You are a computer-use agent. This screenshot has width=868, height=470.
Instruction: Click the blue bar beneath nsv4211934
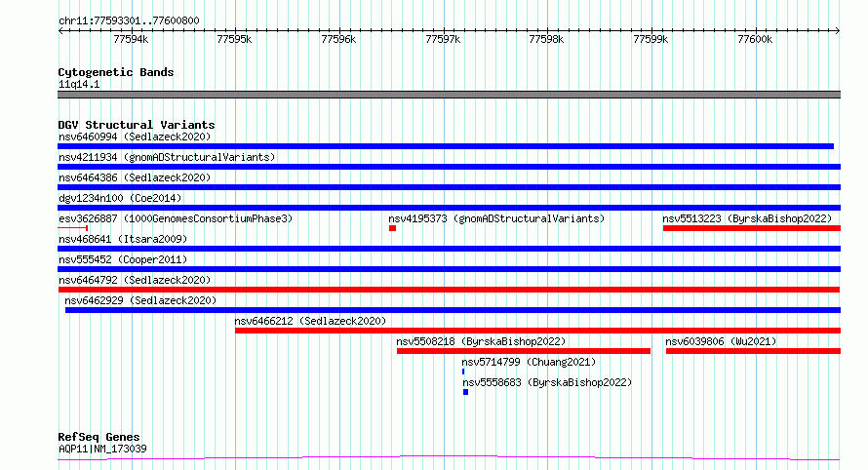pyautogui.click(x=449, y=167)
